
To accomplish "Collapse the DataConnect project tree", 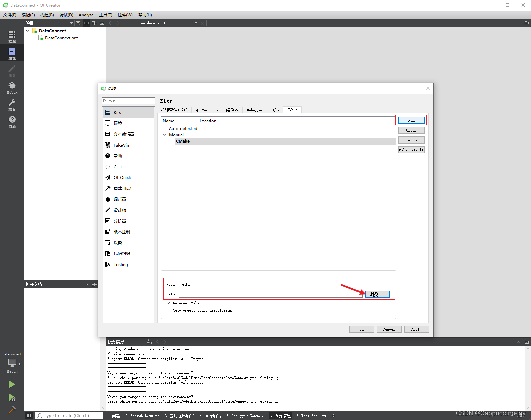I will coord(28,30).
